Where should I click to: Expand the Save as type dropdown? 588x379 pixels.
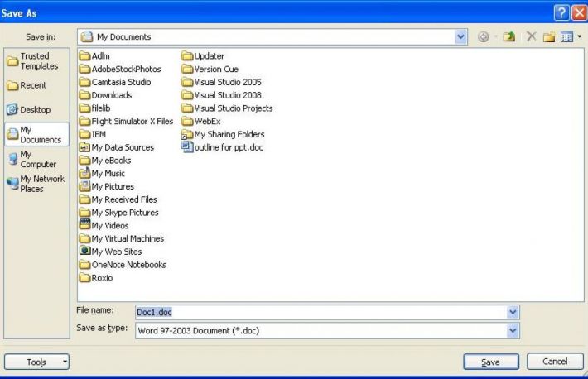[x=513, y=330]
